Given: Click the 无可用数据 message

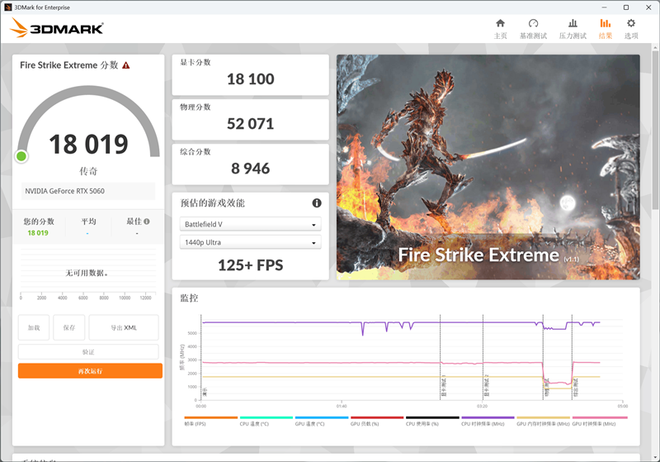Looking at the screenshot, I should 87,273.
